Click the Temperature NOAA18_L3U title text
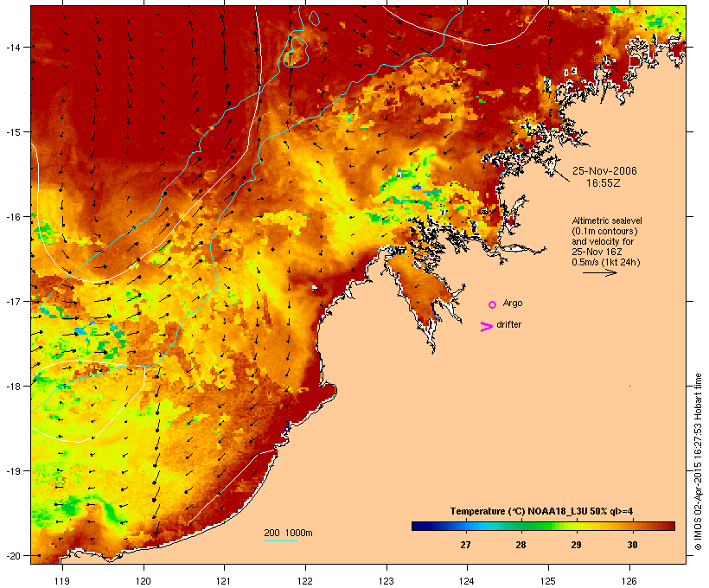This screenshot has width=709, height=588. click(x=542, y=512)
